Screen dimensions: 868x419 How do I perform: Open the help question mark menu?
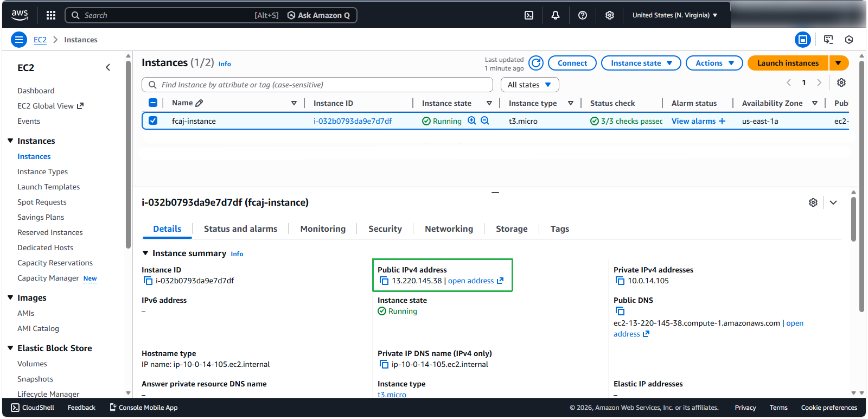pyautogui.click(x=583, y=15)
